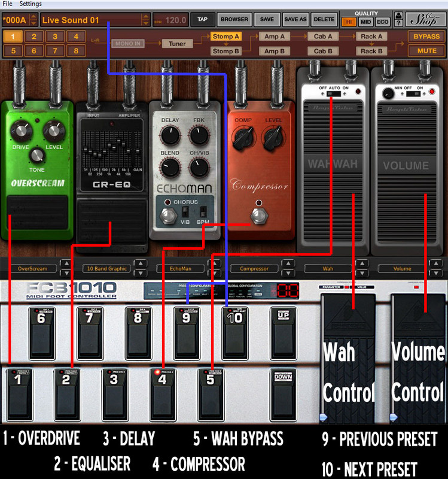This screenshot has height=479, width=448.
Task: Open the File menu
Action: click(7, 4)
